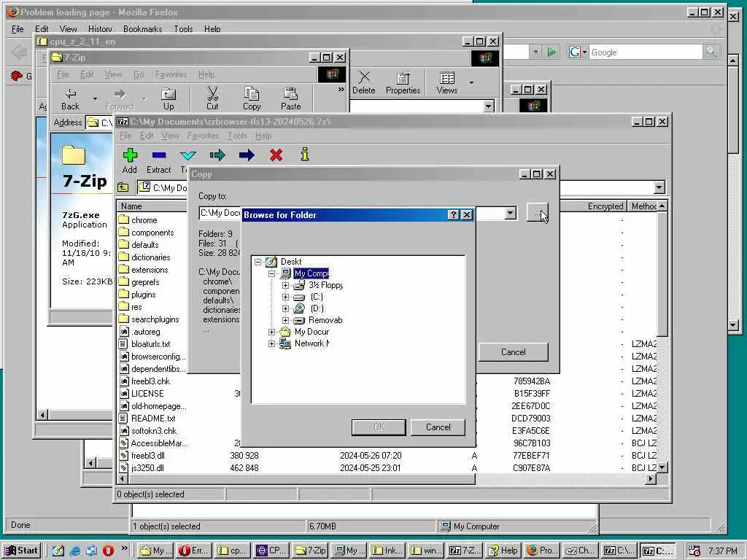Open Firefox Bookmarks menu
Image resolution: width=747 pixels, height=560 pixels.
(x=142, y=29)
